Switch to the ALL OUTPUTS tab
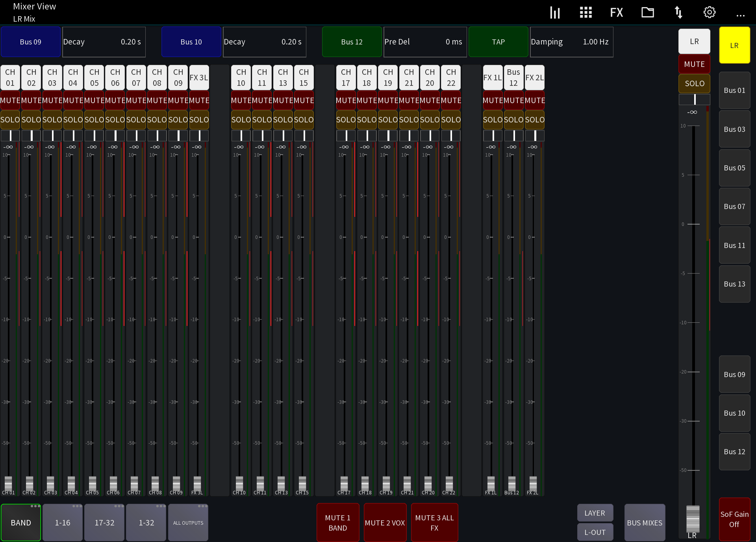This screenshot has height=542, width=756. pyautogui.click(x=188, y=522)
